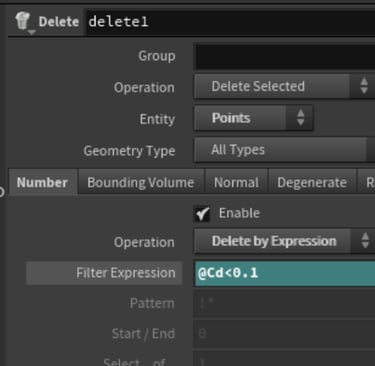Open the Operation dropdown showing Delete Selected
Image resolution: width=375 pixels, height=366 pixels.
284,86
